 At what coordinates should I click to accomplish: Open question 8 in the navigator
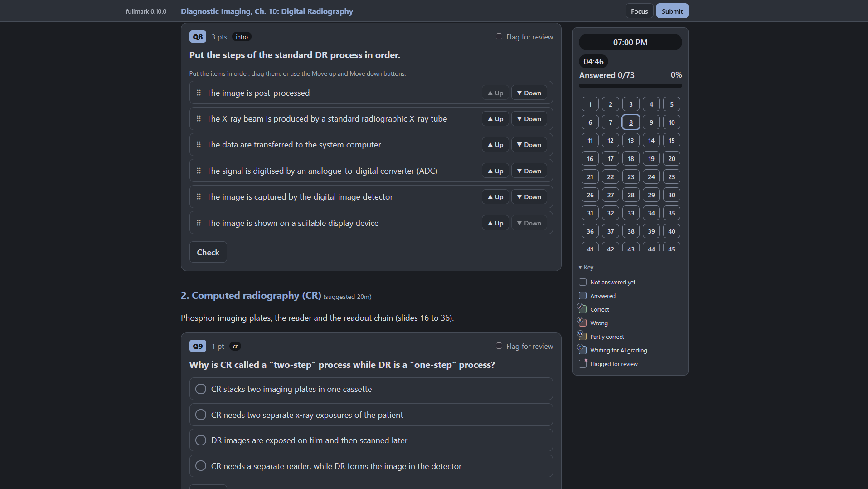(x=630, y=122)
